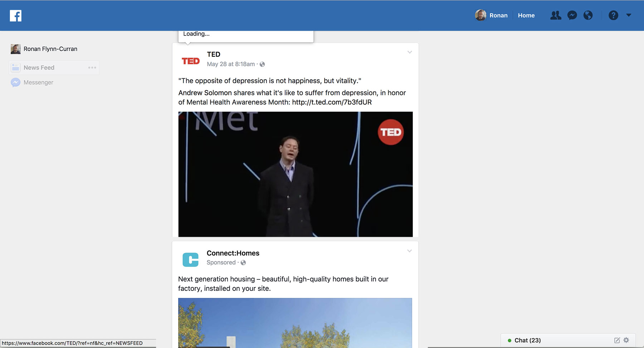Click the sidebar profile photo thumbnail
644x348 pixels.
point(15,49)
